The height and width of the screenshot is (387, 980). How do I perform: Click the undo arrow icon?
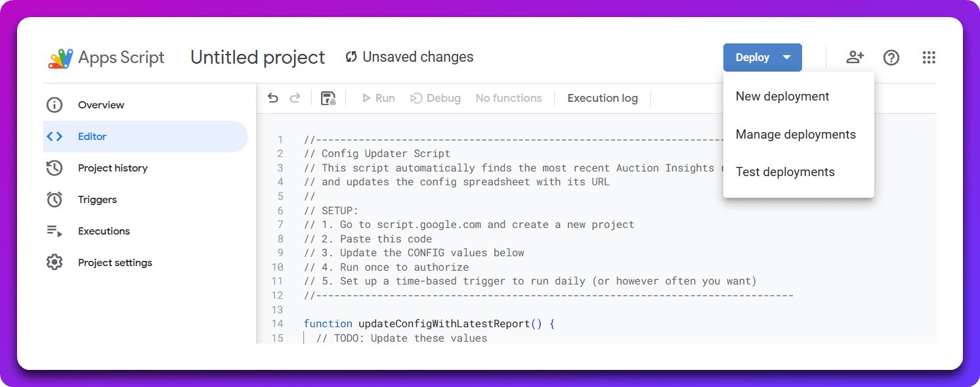[x=273, y=99]
